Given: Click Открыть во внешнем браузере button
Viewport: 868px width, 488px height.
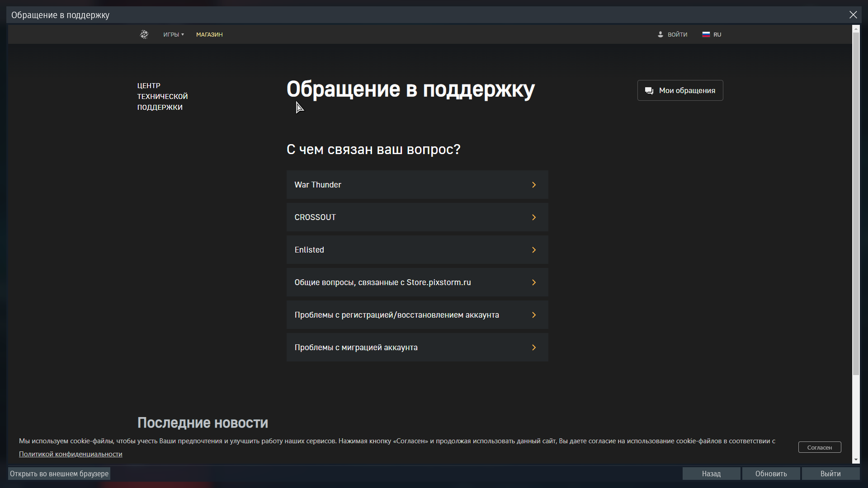Looking at the screenshot, I should point(59,474).
